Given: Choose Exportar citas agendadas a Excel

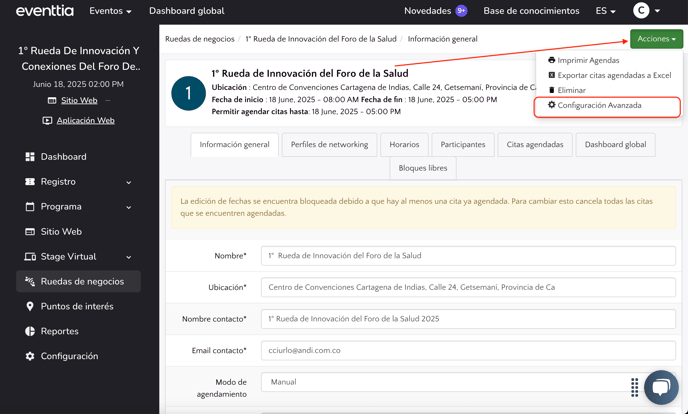Looking at the screenshot, I should (614, 75).
